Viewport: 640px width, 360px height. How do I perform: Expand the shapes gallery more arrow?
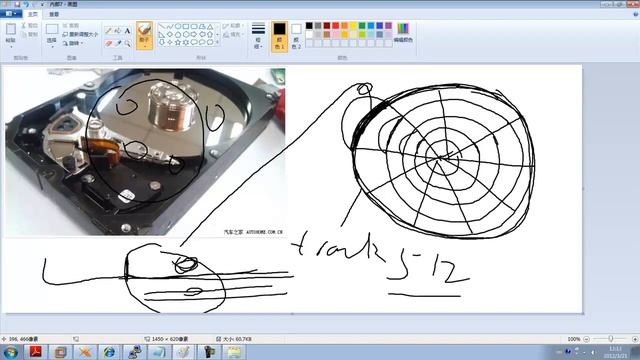coord(218,42)
